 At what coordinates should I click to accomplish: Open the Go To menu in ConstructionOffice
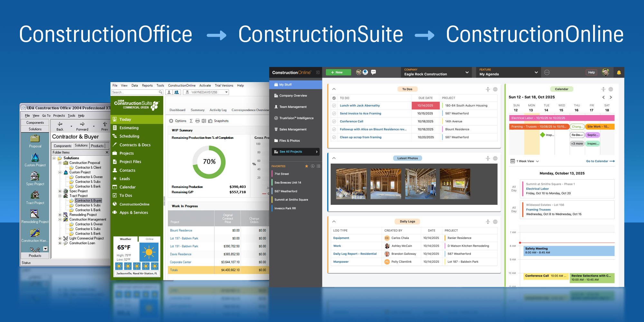[x=46, y=116]
